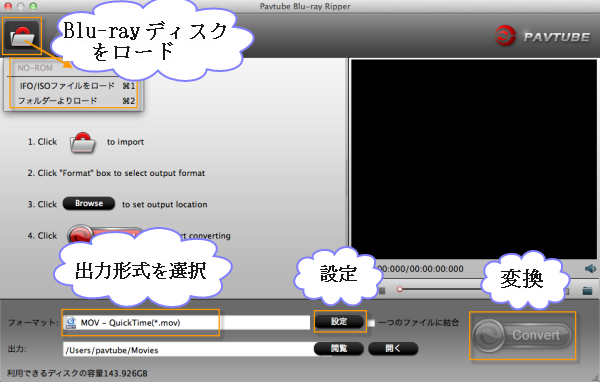
Task: Click the 閲覧 browse button
Action: (x=339, y=348)
